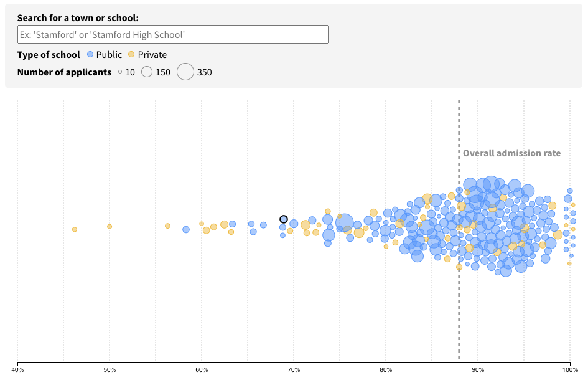Click the 70% axis tick label

pos(294,371)
